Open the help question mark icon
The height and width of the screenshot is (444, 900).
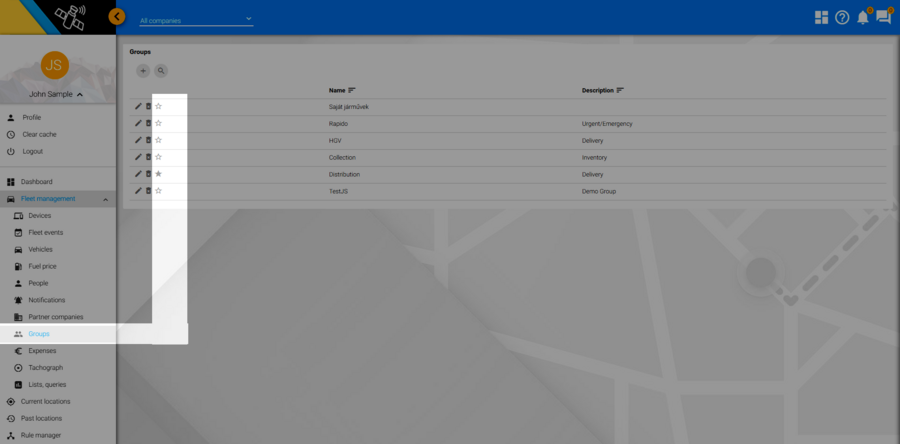click(842, 17)
